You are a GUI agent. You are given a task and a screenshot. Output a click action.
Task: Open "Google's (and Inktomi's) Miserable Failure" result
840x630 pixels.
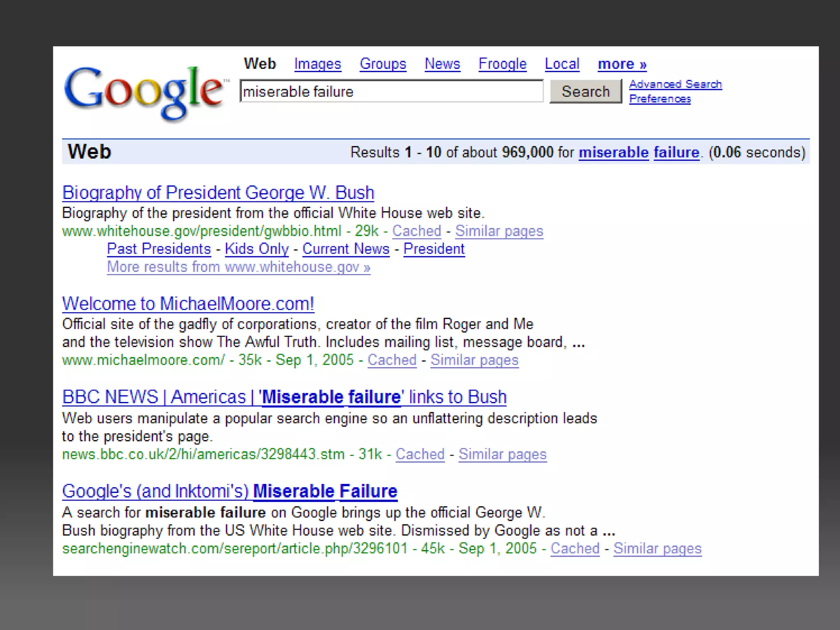click(x=230, y=491)
